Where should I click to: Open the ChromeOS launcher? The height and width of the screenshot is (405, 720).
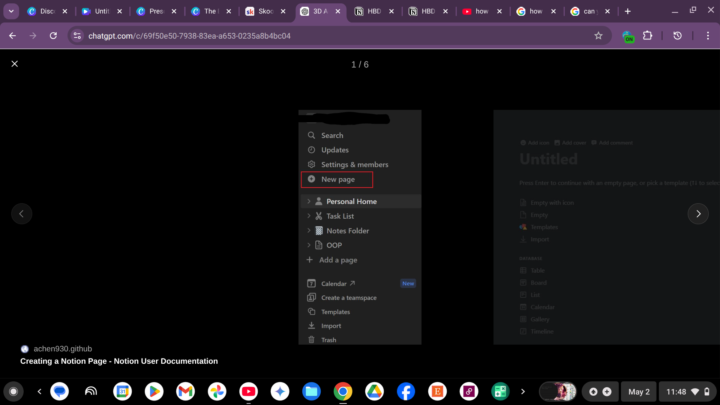(13, 392)
